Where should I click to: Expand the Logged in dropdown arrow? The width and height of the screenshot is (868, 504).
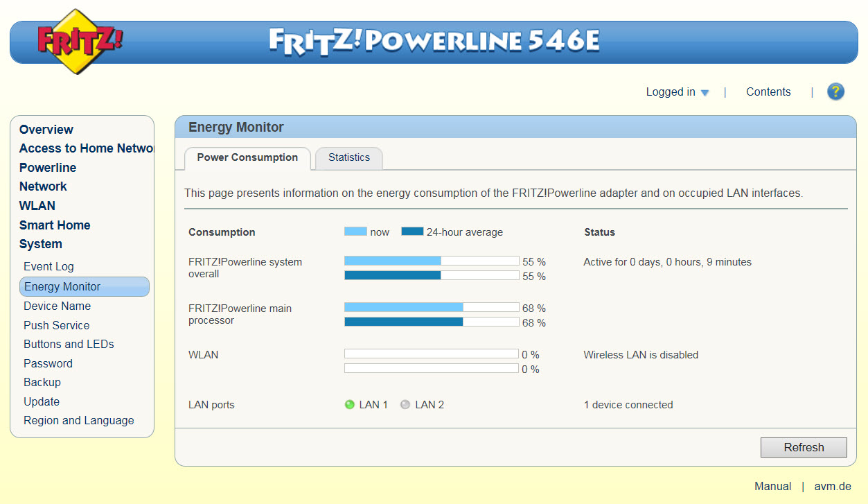coord(705,93)
